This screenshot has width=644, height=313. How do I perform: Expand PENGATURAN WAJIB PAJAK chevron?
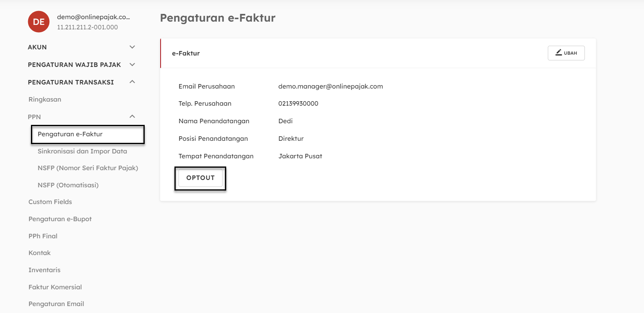pos(132,65)
